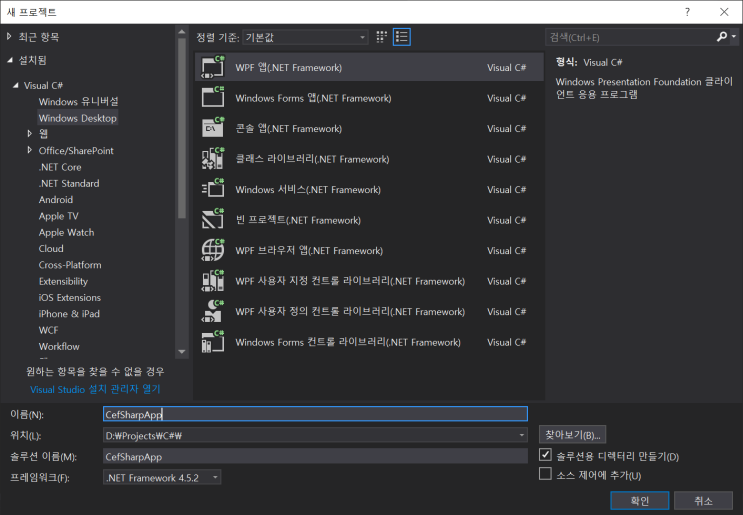Click the 확인 button

[640, 500]
